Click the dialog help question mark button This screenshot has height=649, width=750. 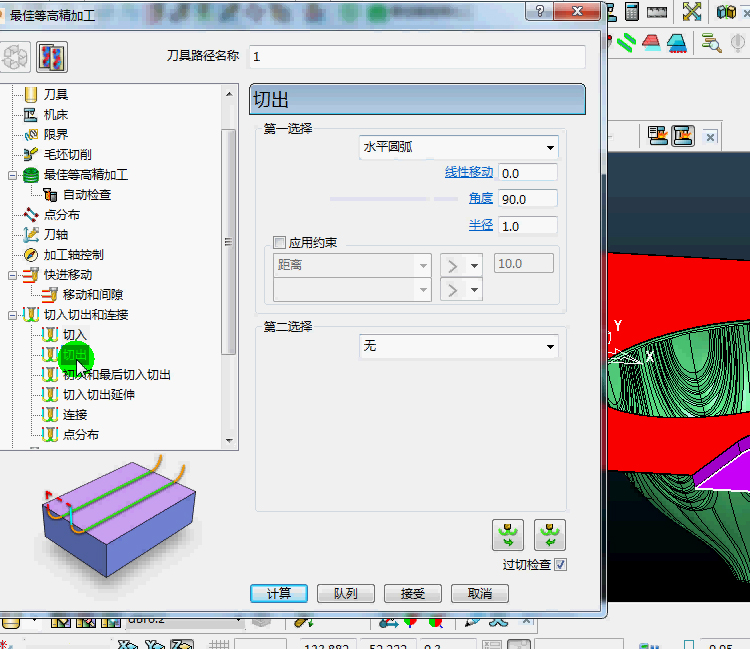click(540, 11)
